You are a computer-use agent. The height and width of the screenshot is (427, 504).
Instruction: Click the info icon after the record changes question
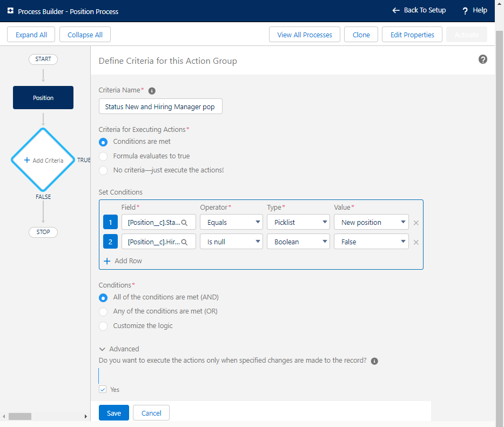coord(374,361)
